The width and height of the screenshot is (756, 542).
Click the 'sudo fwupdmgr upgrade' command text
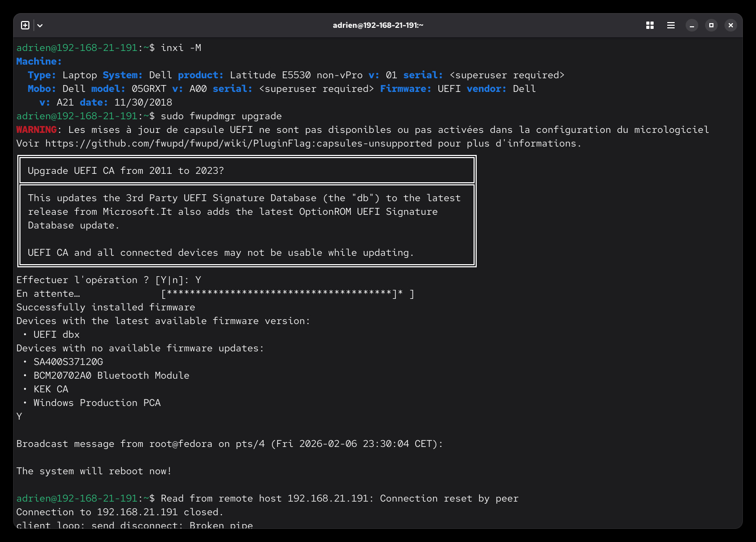(221, 116)
